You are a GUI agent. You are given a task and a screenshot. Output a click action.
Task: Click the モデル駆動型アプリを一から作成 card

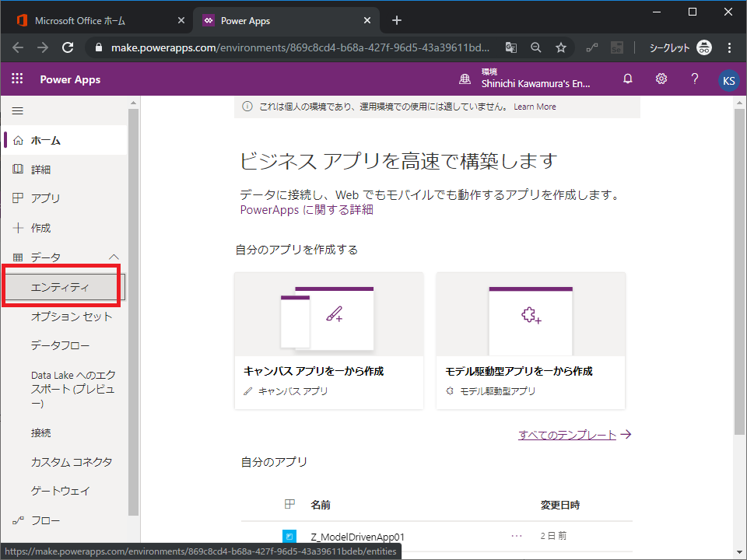(531, 340)
